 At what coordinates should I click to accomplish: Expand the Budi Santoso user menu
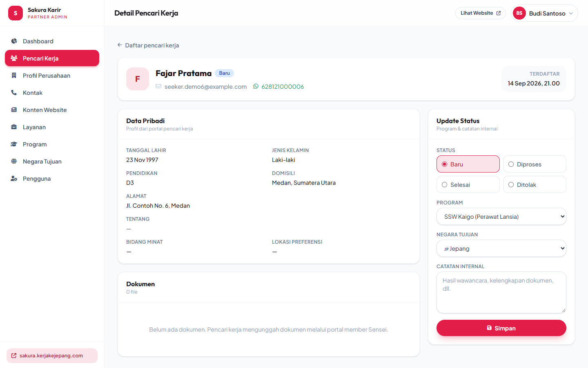point(544,13)
